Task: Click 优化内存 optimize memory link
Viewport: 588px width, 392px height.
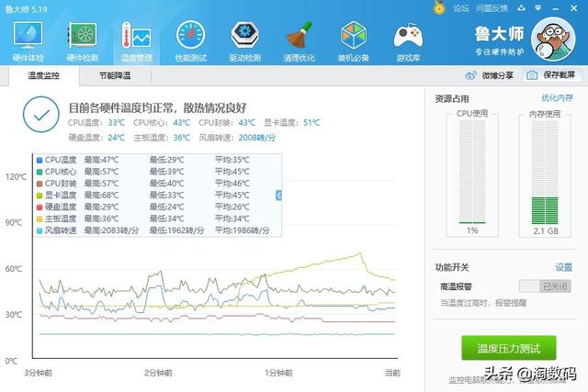Action: coord(557,98)
